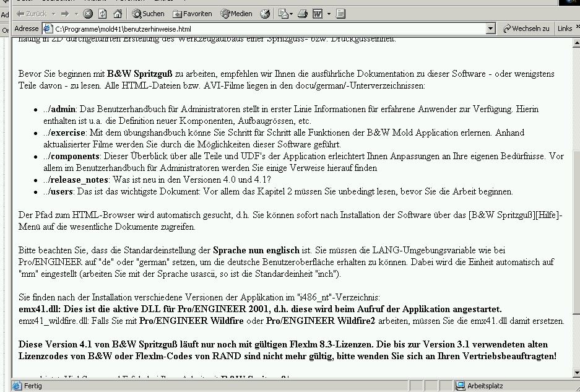Click the forward arrow button
580x392 pixels.
point(65,14)
